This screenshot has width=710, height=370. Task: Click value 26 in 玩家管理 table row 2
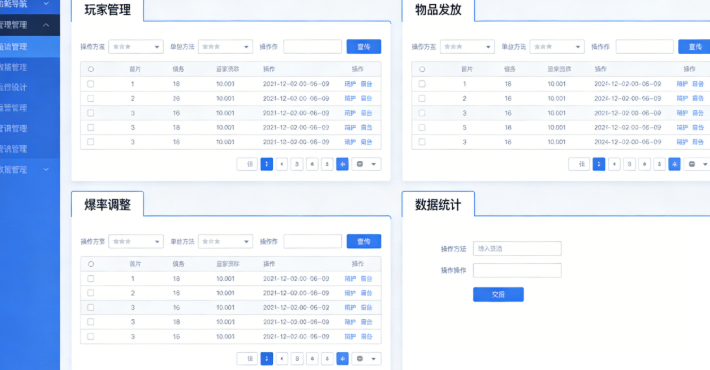click(176, 98)
